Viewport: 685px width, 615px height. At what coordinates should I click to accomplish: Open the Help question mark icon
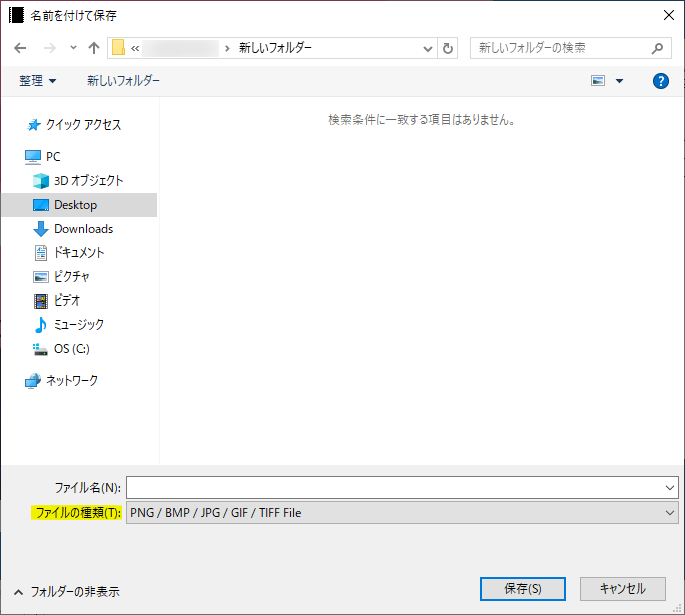click(660, 81)
